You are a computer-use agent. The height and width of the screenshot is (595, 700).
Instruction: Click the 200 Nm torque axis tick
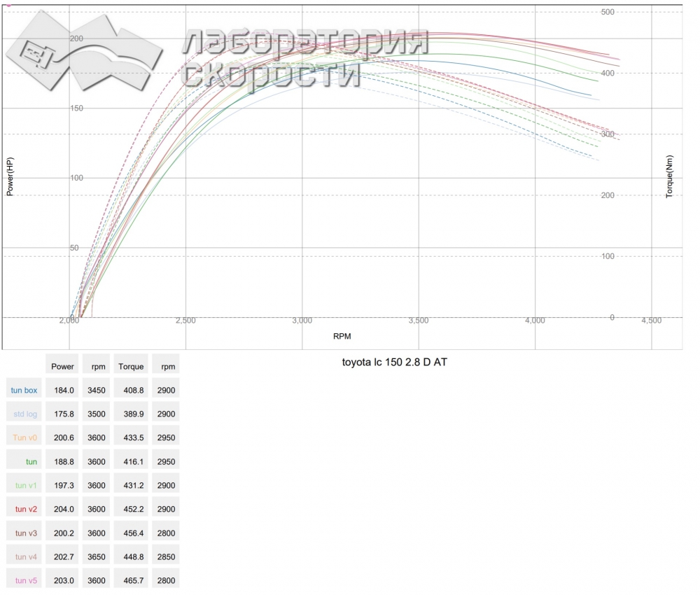pyautogui.click(x=608, y=195)
